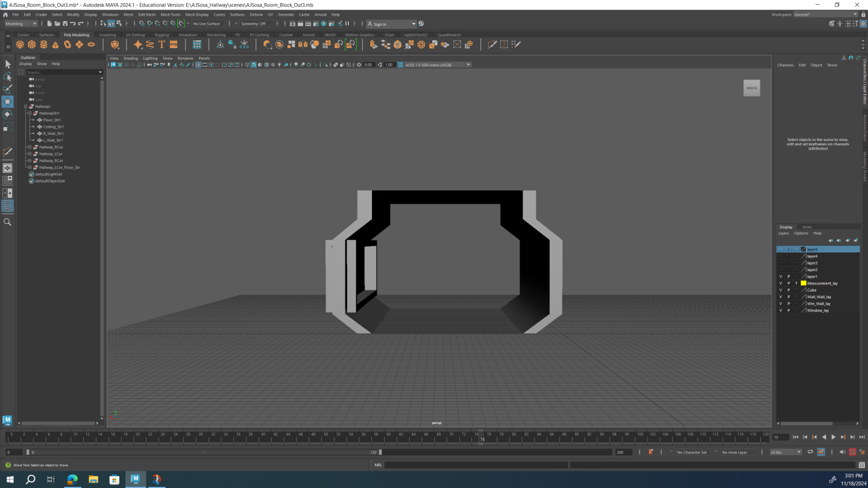This screenshot has height=488, width=868.
Task: Collapse the HallwayStr1 group in Outliner
Action: pyautogui.click(x=29, y=113)
